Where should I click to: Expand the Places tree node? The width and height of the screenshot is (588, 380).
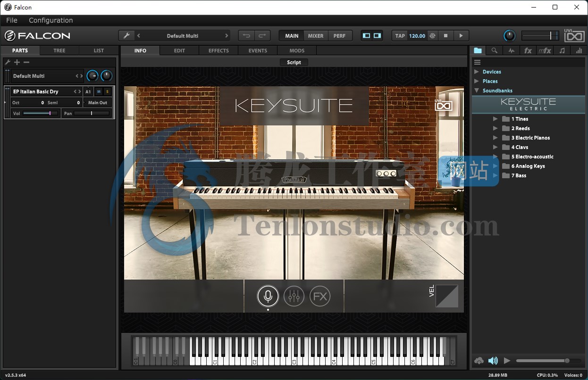point(477,81)
